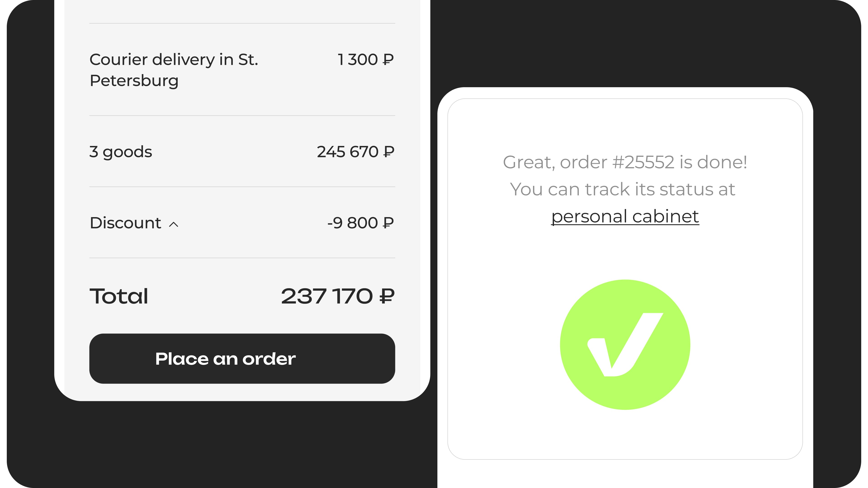The height and width of the screenshot is (488, 868).
Task: Click the order #25552 confirmation message
Action: pos(625,162)
